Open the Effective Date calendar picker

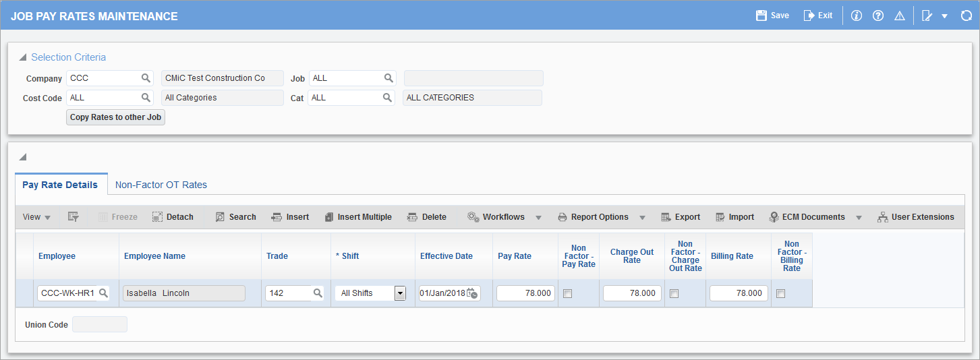472,293
